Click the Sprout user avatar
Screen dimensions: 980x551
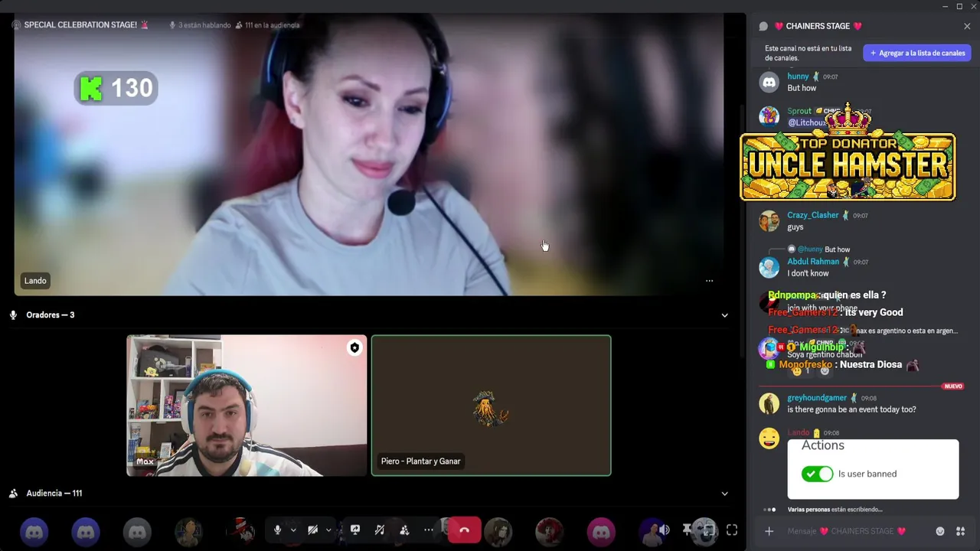tap(769, 116)
